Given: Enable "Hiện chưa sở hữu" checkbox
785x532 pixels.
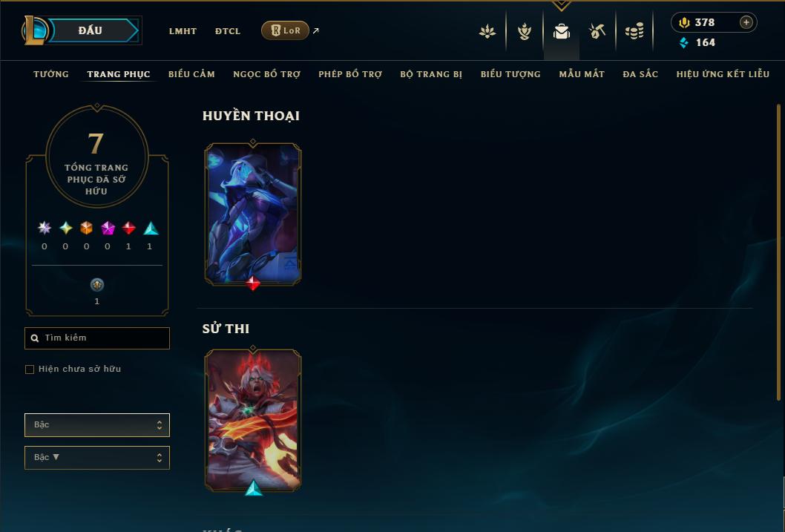Looking at the screenshot, I should (x=30, y=370).
